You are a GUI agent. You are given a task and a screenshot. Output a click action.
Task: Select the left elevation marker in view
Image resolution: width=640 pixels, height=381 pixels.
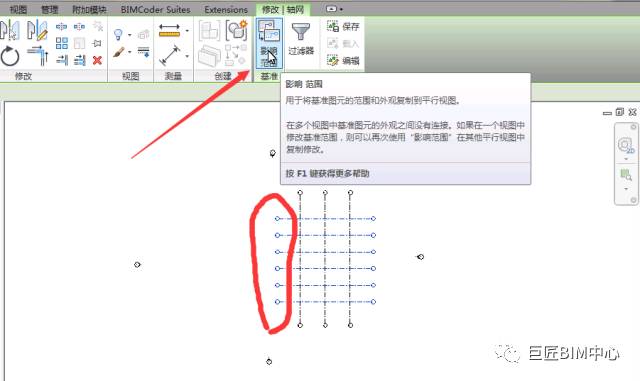click(137, 265)
